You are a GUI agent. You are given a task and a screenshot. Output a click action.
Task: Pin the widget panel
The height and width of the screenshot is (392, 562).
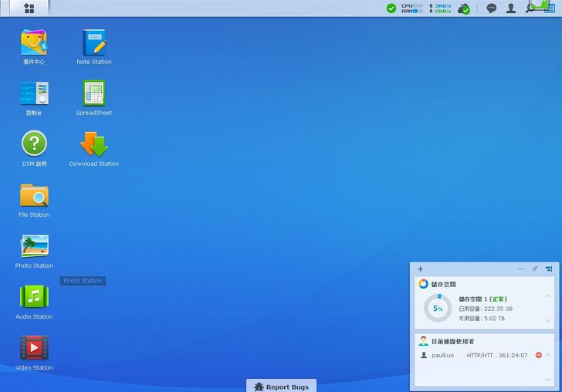[534, 269]
